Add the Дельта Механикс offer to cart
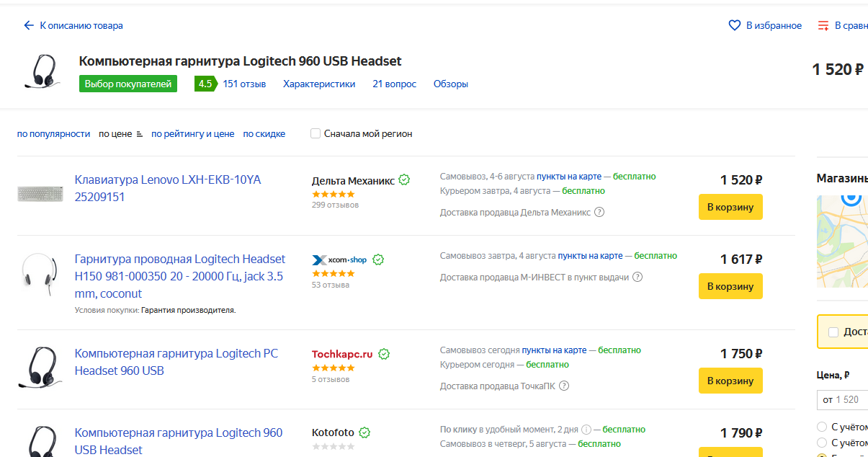 [730, 207]
